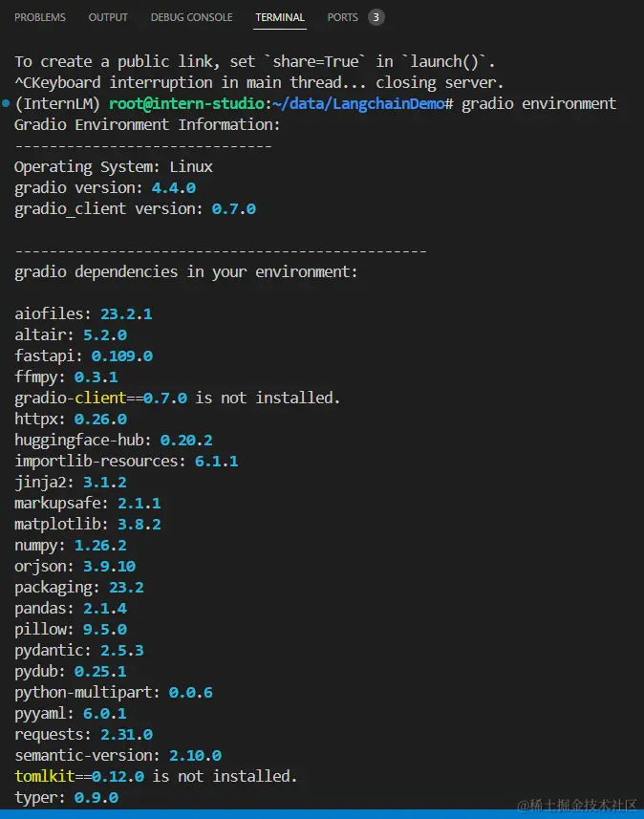Click python-multipart version 0.0.6
Viewport: 644px width, 819px height.
point(191,692)
